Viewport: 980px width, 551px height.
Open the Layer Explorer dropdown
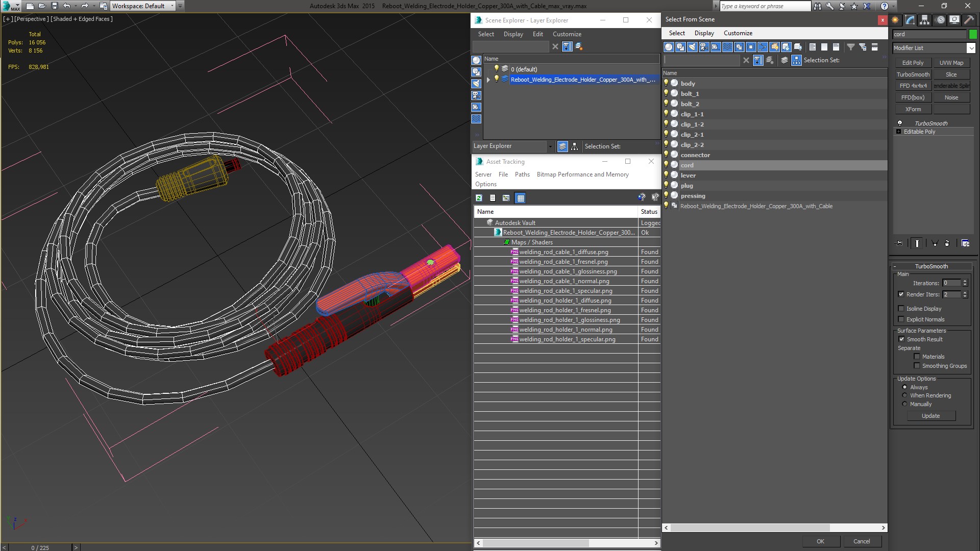coord(550,146)
